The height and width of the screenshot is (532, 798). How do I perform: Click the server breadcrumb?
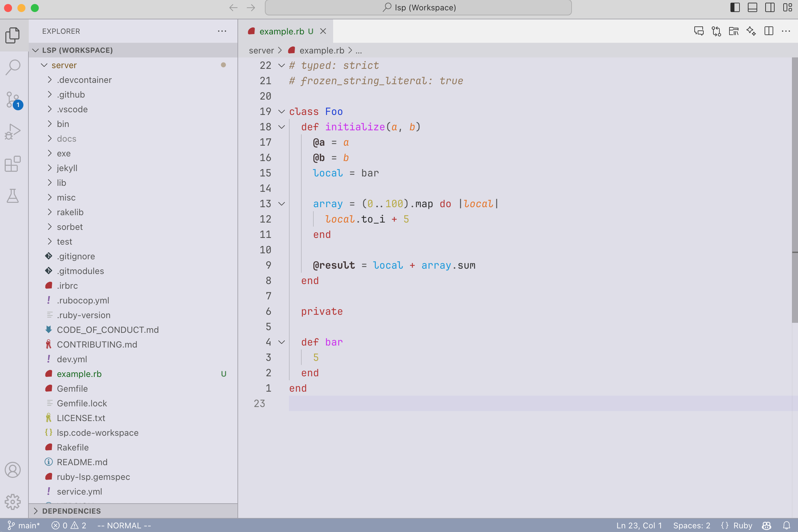[261, 50]
